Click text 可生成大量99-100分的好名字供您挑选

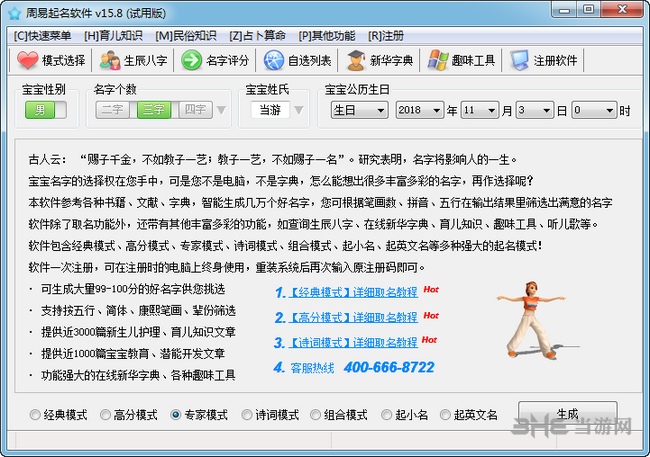133,289
